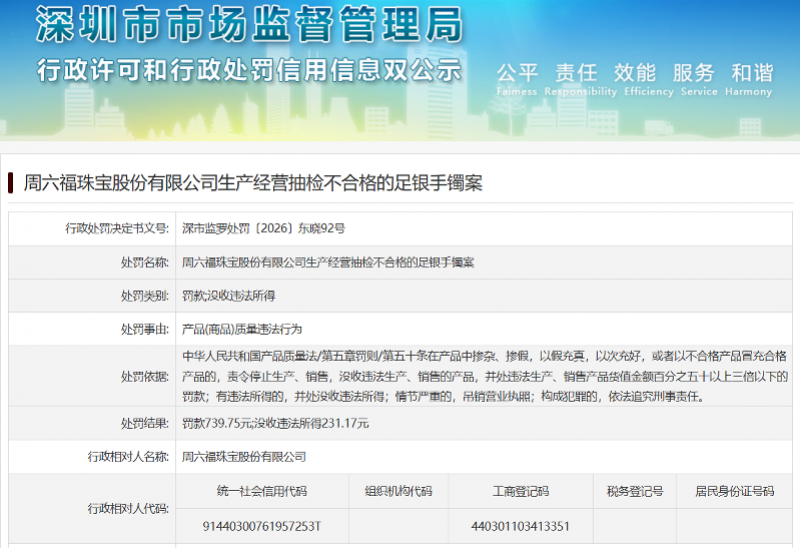Click the 处罚依据 row label
The width and height of the screenshot is (800, 548).
(144, 376)
